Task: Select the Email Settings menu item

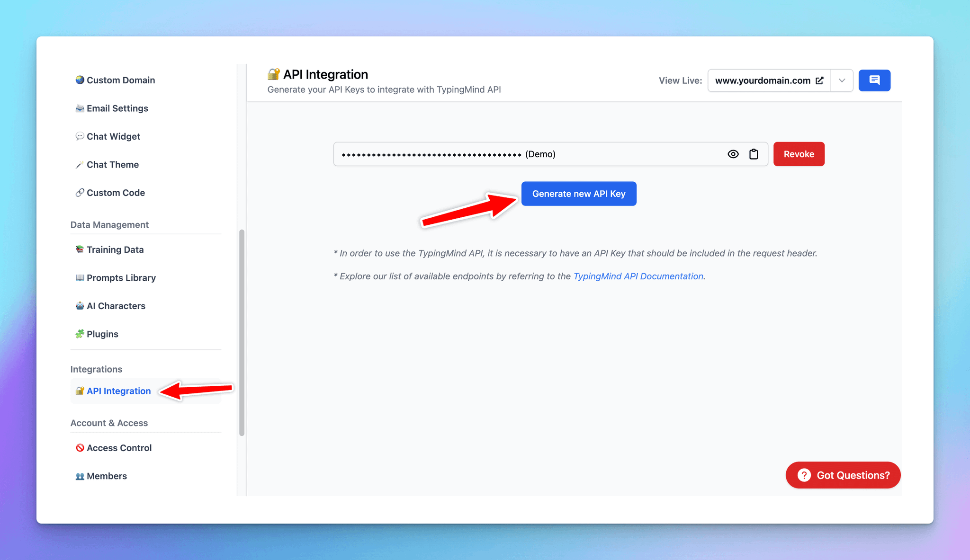Action: point(117,108)
